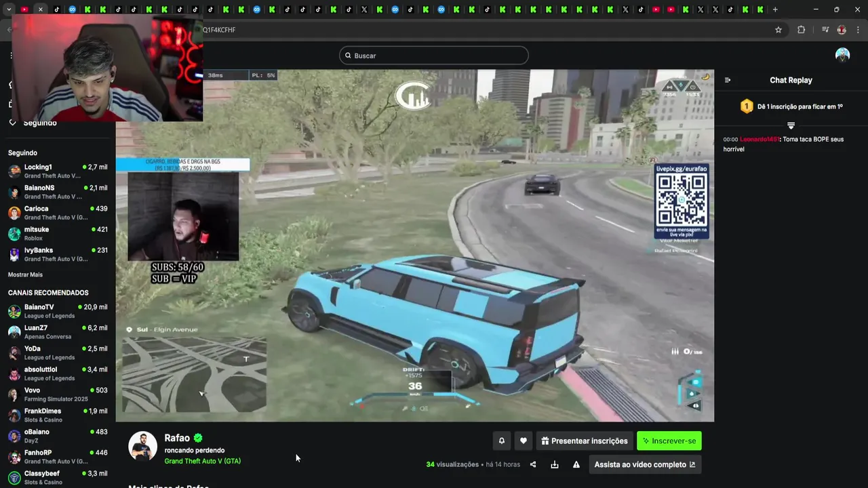868x488 pixels.
Task: Click the gold number 1 badge
Action: point(747,106)
